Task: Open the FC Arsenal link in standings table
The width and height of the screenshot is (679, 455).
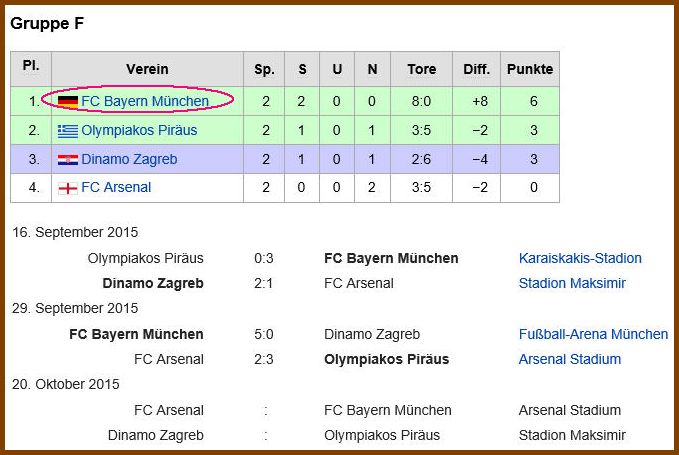Action: coord(116,187)
